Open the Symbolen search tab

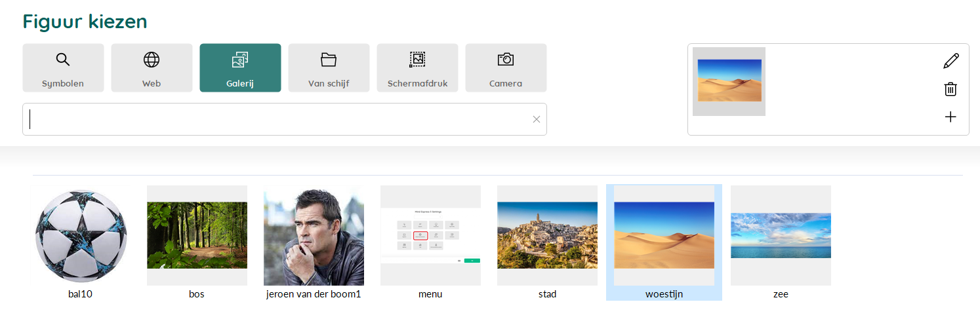pos(63,68)
